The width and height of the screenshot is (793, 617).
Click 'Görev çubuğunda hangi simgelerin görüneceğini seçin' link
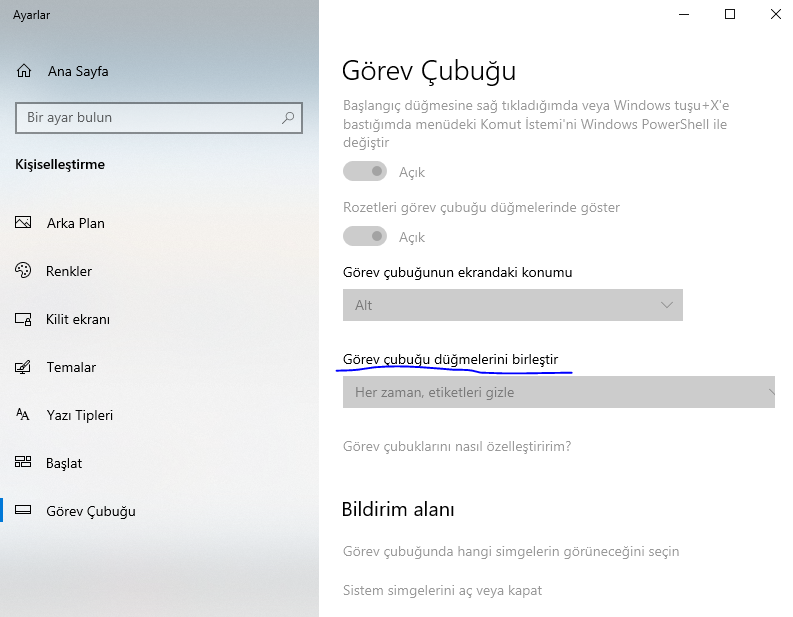pyautogui.click(x=511, y=551)
